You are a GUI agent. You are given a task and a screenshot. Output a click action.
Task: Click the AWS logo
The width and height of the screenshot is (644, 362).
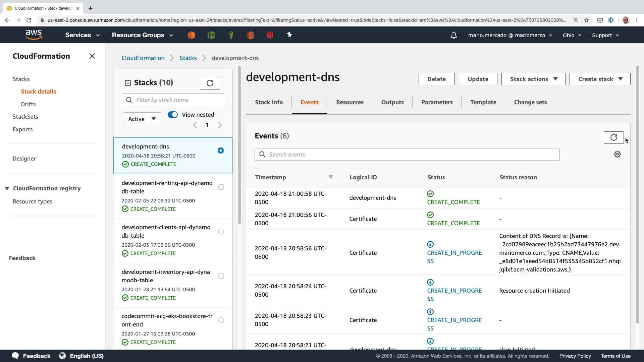point(34,35)
